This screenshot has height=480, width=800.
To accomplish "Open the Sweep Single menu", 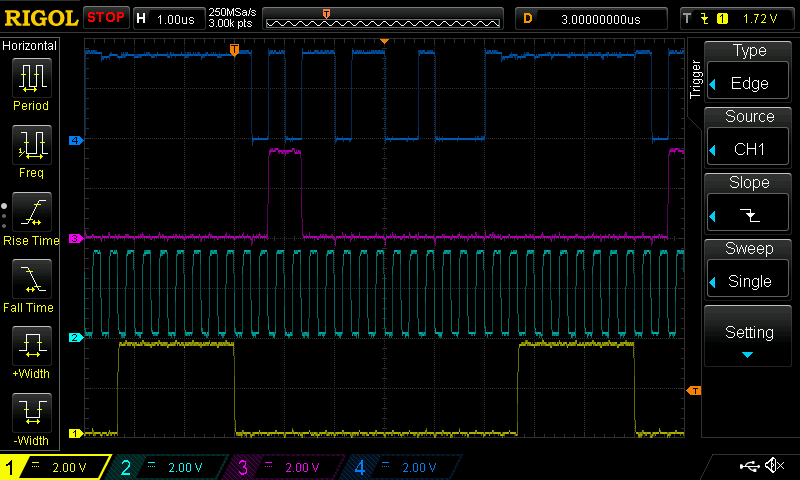I will (748, 269).
